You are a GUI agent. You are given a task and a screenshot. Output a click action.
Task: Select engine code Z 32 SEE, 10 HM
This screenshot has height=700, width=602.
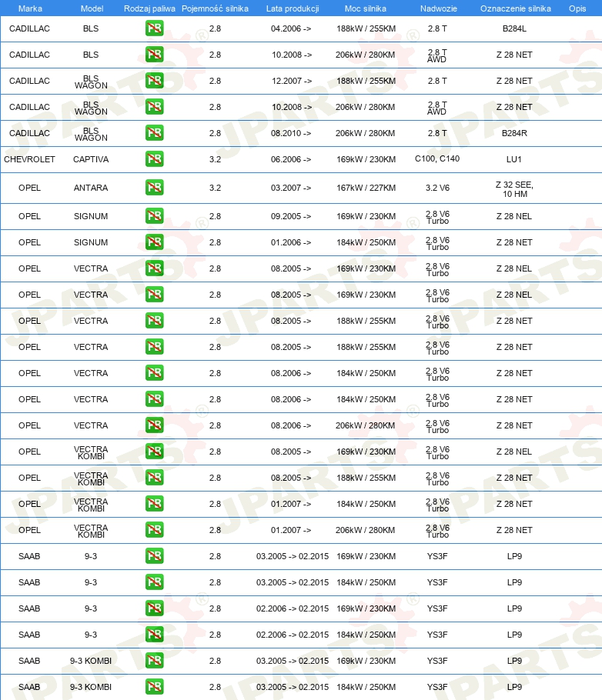pyautogui.click(x=514, y=189)
